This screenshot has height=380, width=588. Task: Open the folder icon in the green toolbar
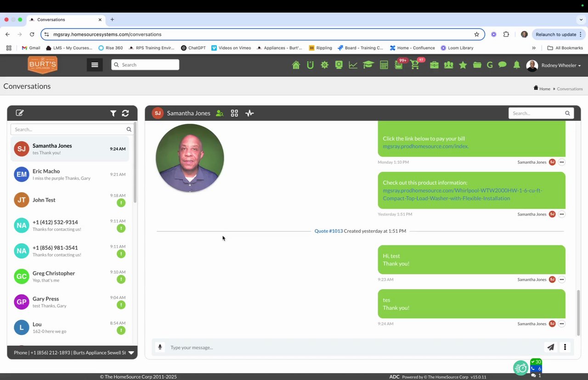click(x=477, y=65)
